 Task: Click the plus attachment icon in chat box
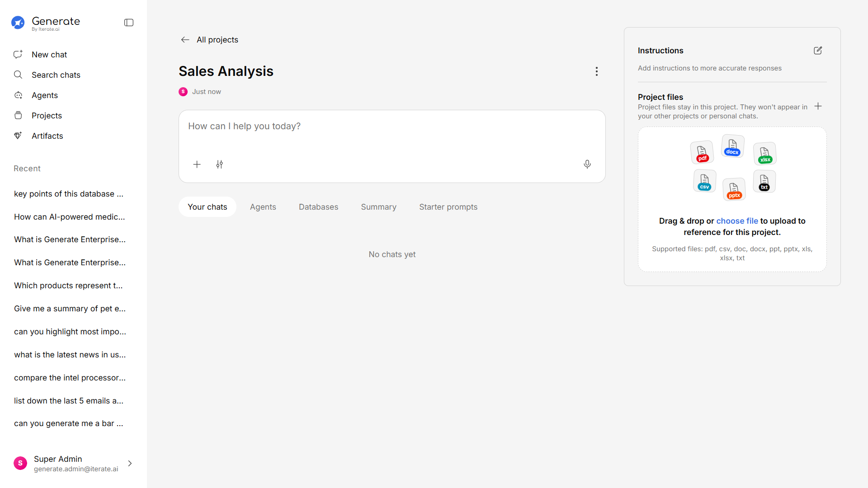tap(197, 164)
